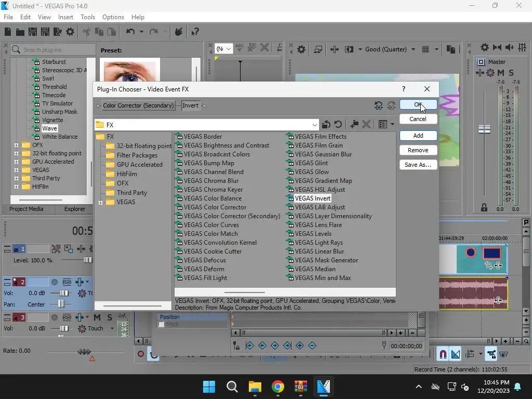The width and height of the screenshot is (532, 399).
Task: Select VEGAS Gaussian Blur in plug-in list
Action: coord(323,154)
